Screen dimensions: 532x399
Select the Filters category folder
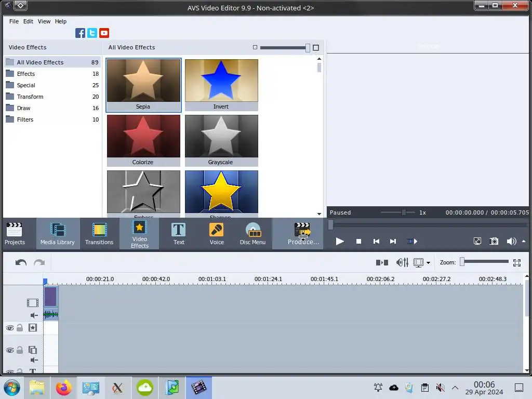pyautogui.click(x=52, y=119)
